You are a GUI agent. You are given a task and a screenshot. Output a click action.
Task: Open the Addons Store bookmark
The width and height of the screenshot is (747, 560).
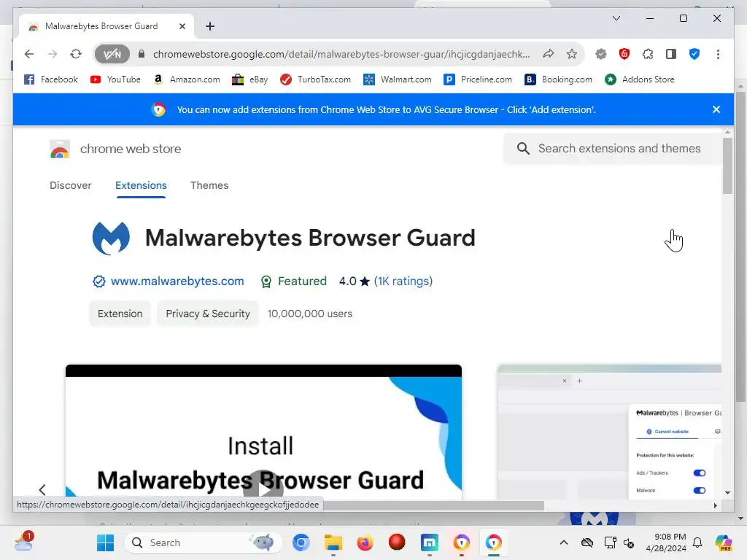click(639, 79)
